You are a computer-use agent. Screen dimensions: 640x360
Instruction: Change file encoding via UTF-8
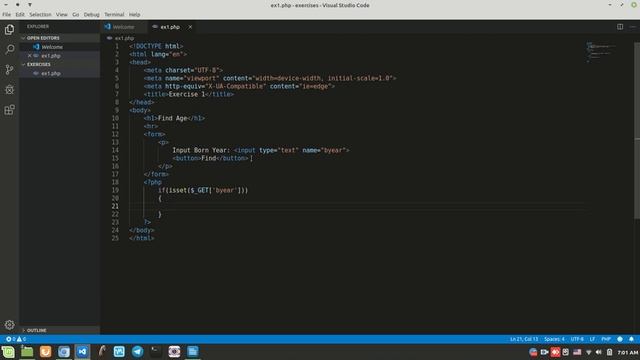tap(577, 339)
